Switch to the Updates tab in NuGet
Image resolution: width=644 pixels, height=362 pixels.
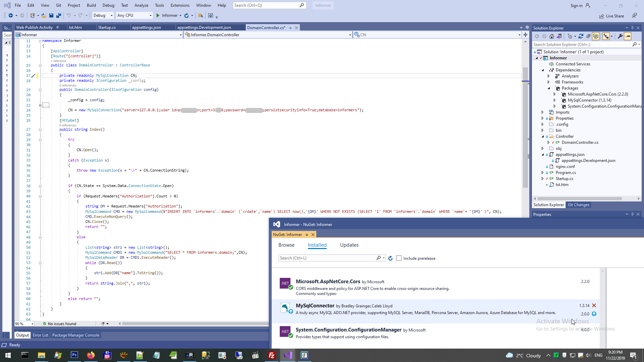(349, 245)
